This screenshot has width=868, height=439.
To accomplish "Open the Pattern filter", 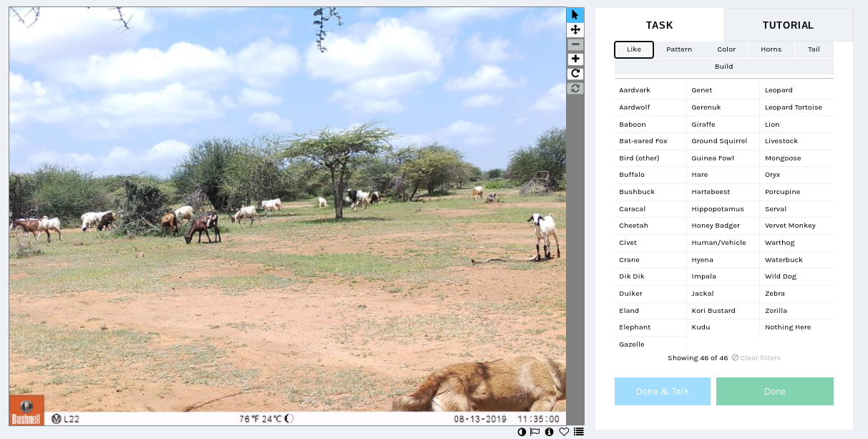I will (679, 49).
